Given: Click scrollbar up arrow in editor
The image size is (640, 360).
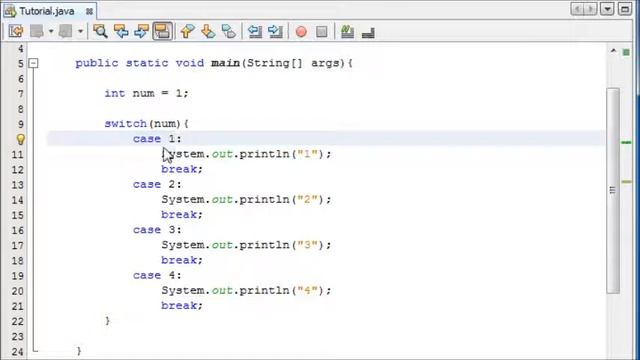Looking at the screenshot, I should point(613,51).
